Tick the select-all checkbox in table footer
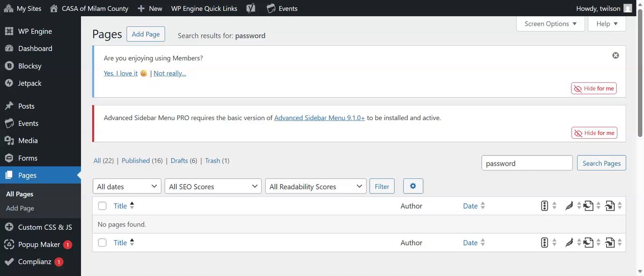This screenshot has width=644, height=276. point(103,243)
